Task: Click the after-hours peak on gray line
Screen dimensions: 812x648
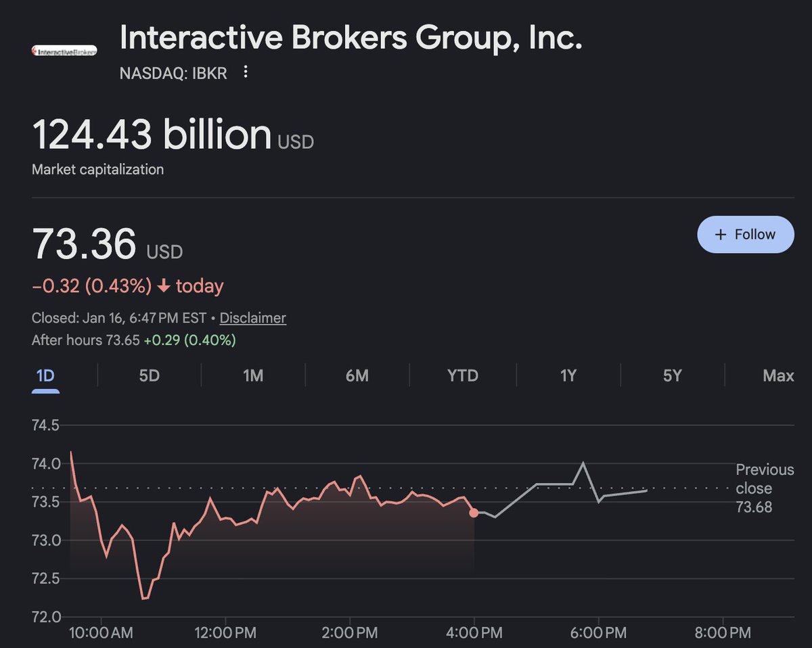Action: click(x=583, y=463)
